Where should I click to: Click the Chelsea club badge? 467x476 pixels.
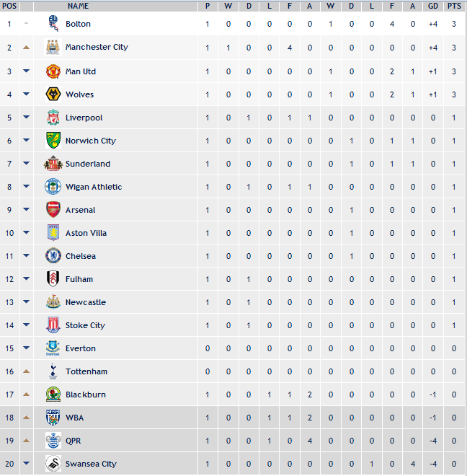click(x=53, y=256)
